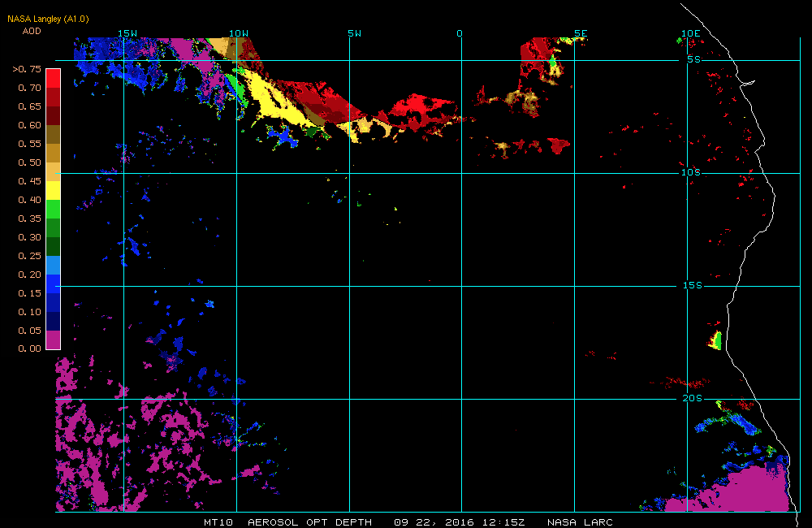Select the navy swatch above the magenta one
812x528 pixels.
click(x=53, y=321)
